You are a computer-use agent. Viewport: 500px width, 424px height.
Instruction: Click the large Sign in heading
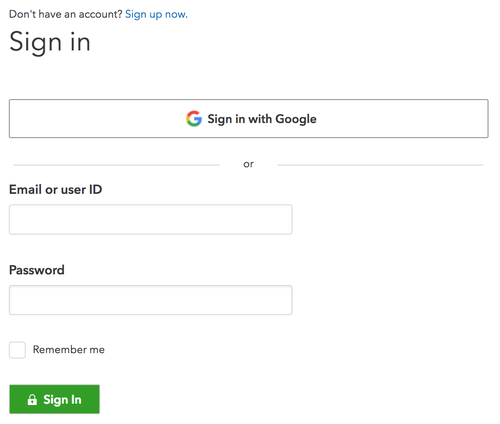(50, 42)
